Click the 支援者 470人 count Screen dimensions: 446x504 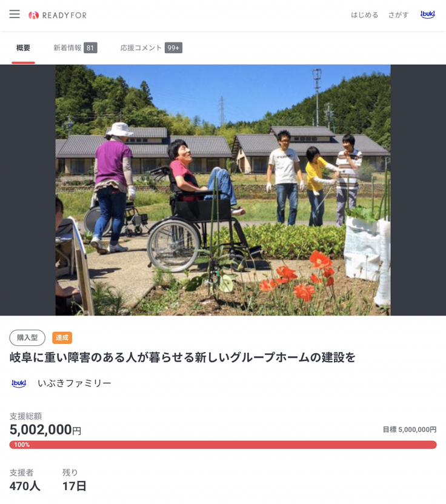tap(25, 480)
